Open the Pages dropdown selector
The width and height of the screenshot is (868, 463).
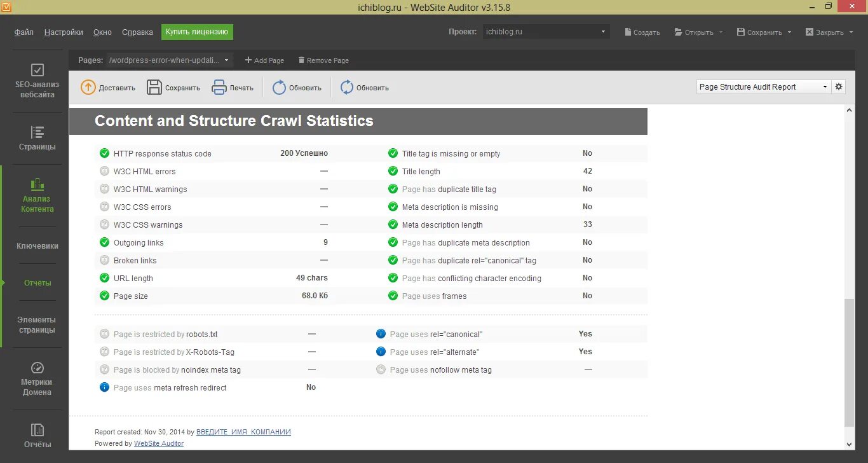[x=170, y=60]
